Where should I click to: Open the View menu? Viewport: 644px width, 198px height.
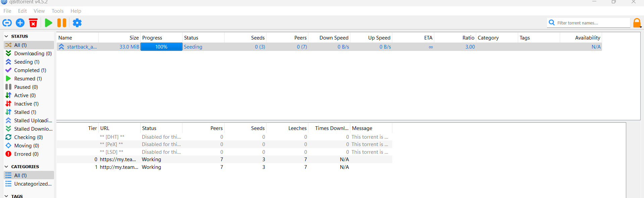(39, 11)
